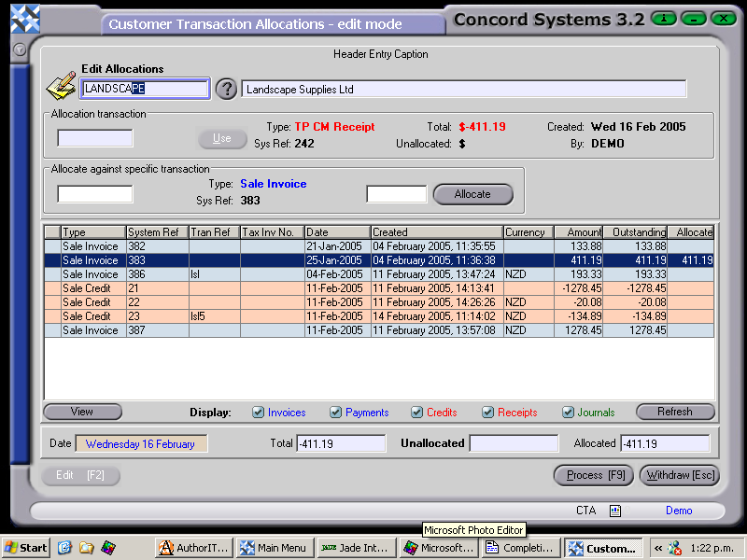Click the funnel icon on the left edge
747x560 pixels.
[x=18, y=50]
